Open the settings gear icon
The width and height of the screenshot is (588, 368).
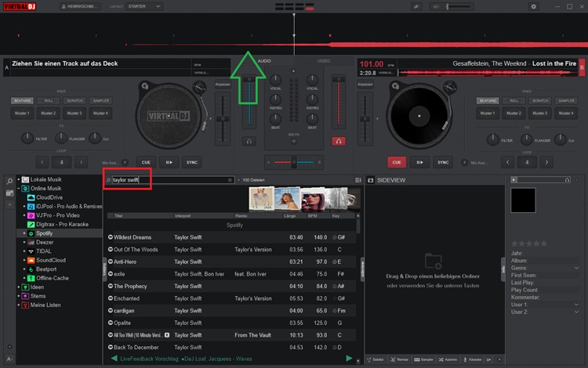534,6
